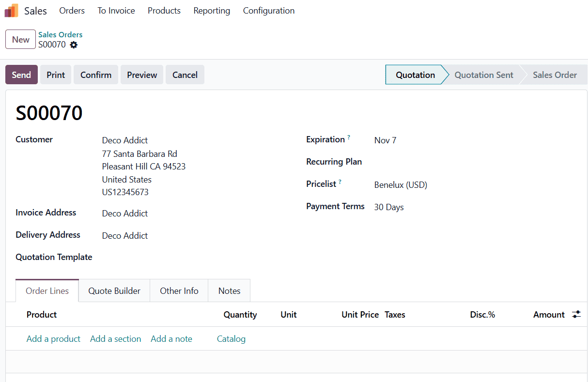Click the Sales app logo icon

click(x=12, y=11)
